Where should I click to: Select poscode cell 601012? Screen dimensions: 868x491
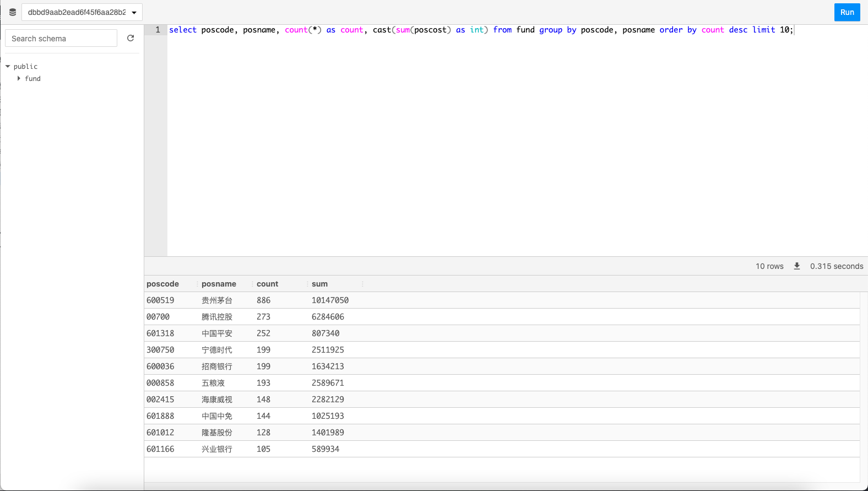click(x=160, y=433)
